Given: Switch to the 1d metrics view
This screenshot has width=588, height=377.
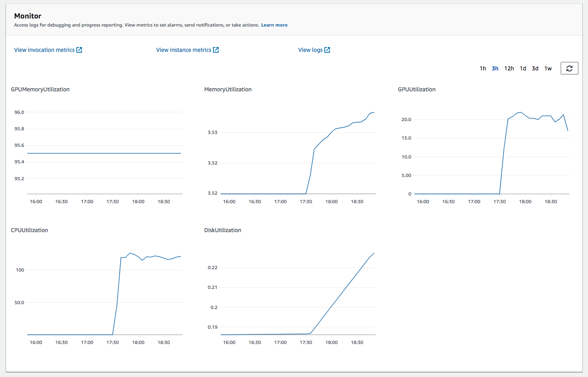Looking at the screenshot, I should pyautogui.click(x=522, y=68).
